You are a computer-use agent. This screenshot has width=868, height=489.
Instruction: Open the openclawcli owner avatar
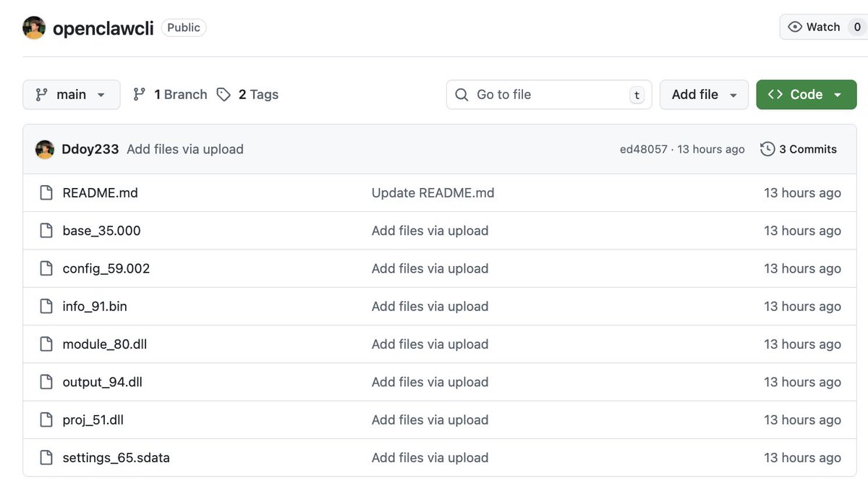34,27
